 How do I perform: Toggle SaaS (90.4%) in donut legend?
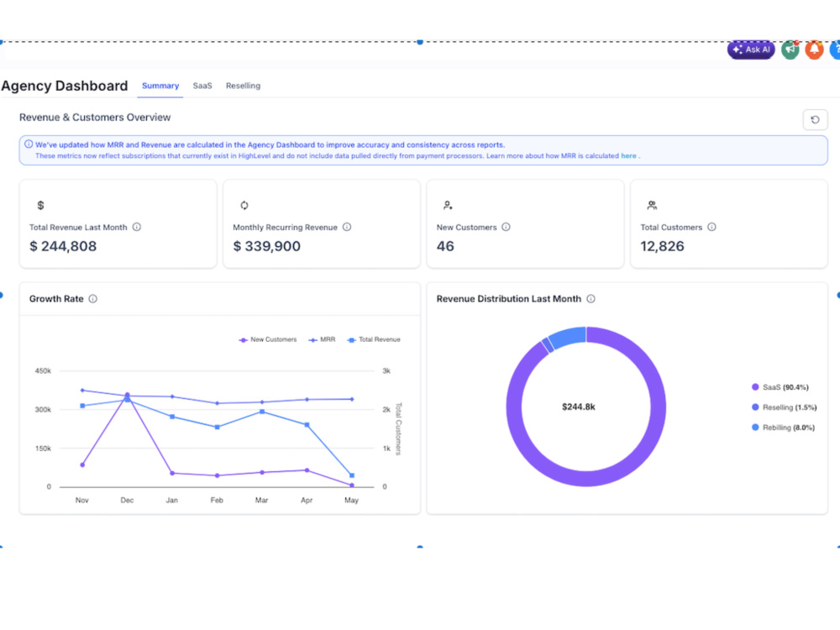pos(780,387)
